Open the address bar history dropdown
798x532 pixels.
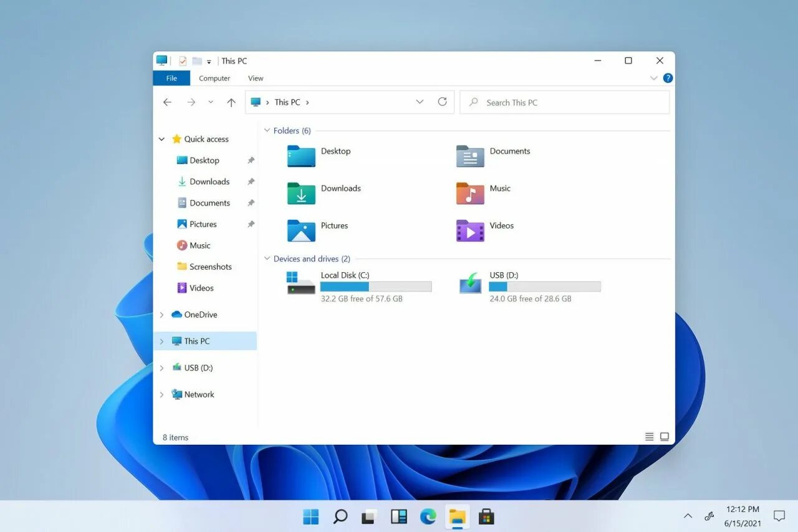point(420,102)
